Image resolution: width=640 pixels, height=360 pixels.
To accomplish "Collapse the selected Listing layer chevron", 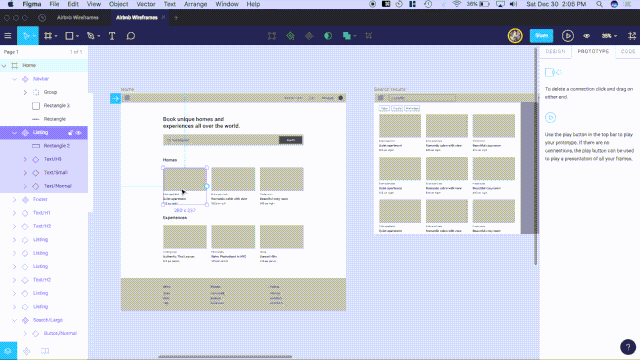I will (x=14, y=133).
